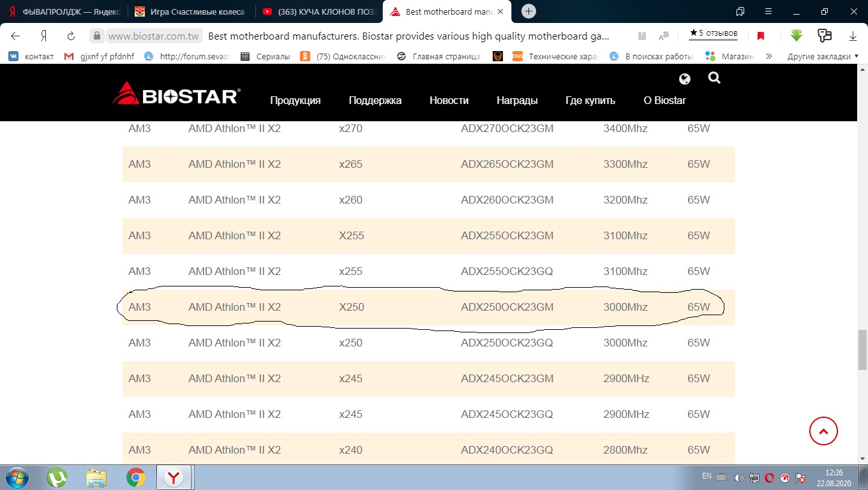
Task: Click the network tray icon
Action: (x=754, y=477)
